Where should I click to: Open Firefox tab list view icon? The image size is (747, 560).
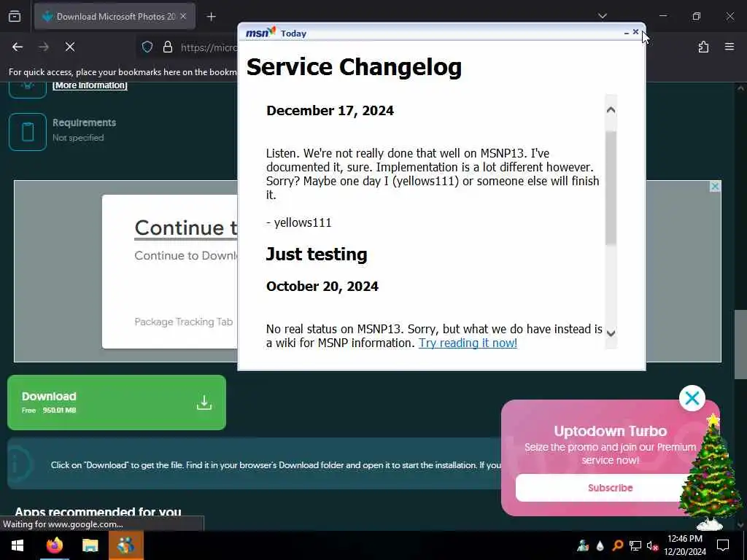pos(15,17)
